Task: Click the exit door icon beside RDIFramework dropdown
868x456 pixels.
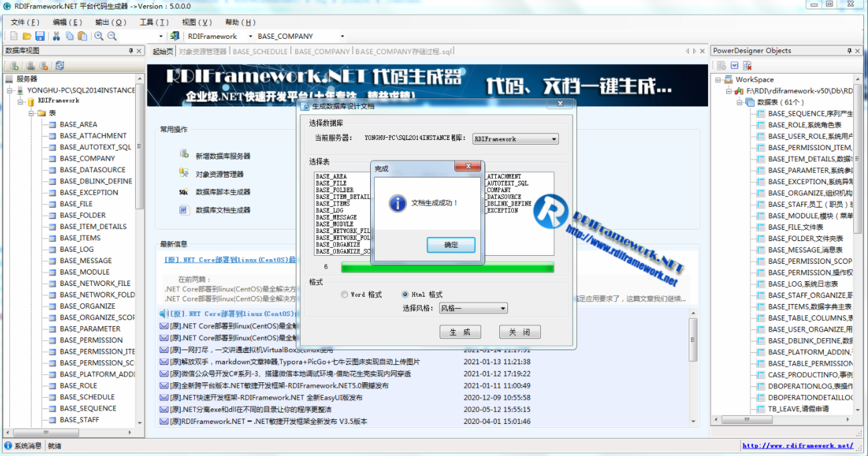Action: click(175, 36)
